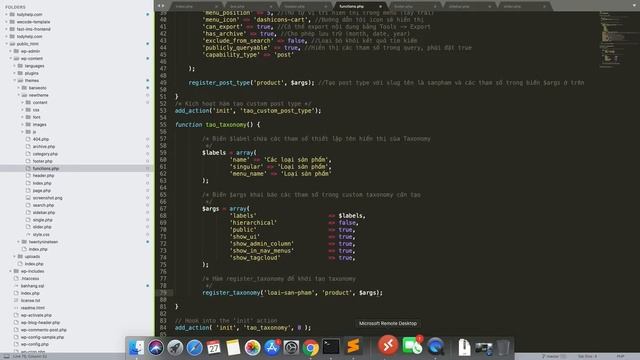The width and height of the screenshot is (640, 360).
Task: Expand the languages folder
Action: (x=15, y=66)
